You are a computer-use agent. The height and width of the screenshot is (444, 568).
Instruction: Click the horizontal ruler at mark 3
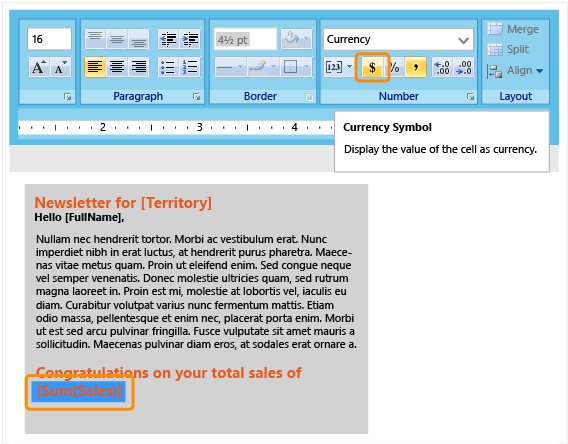[200, 127]
